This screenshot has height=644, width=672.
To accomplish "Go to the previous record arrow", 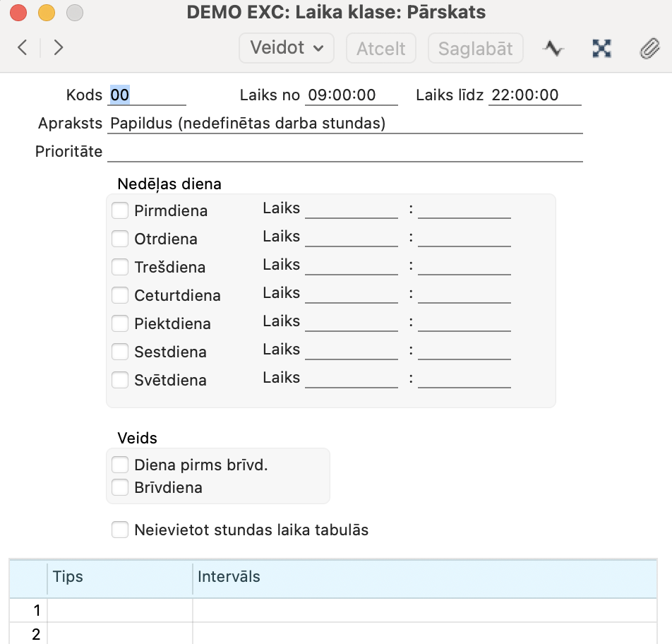I will tap(23, 47).
